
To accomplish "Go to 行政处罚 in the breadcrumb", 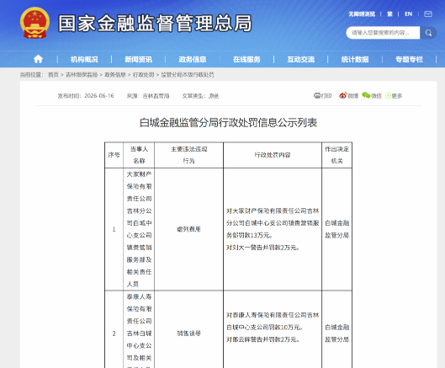I will click(x=144, y=75).
